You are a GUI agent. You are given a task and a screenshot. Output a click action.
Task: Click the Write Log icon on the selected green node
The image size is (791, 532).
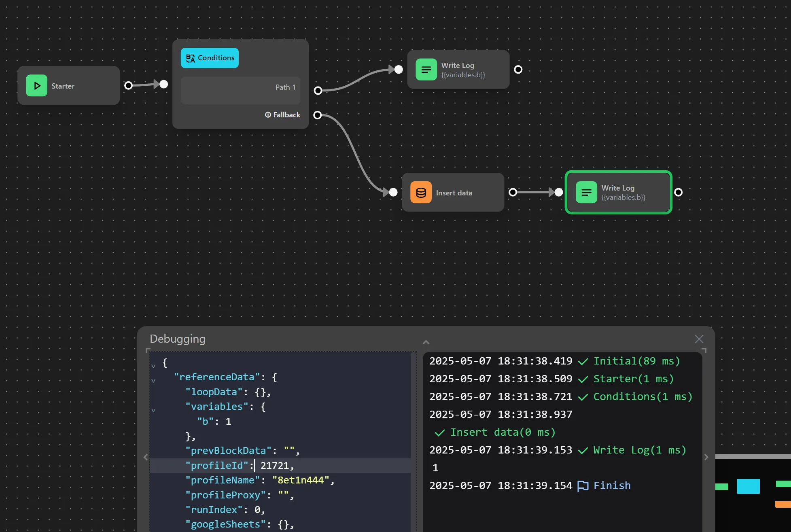pyautogui.click(x=586, y=192)
